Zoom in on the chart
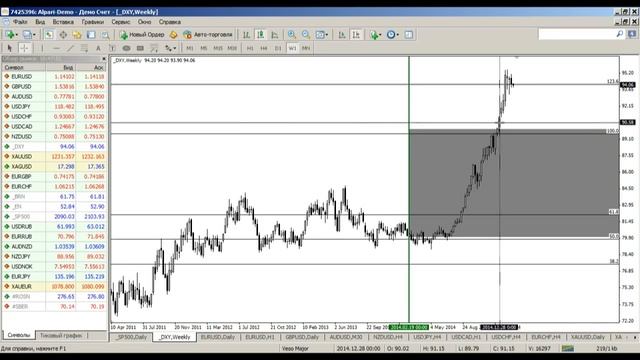This screenshot has height=360, width=640. coord(292,35)
